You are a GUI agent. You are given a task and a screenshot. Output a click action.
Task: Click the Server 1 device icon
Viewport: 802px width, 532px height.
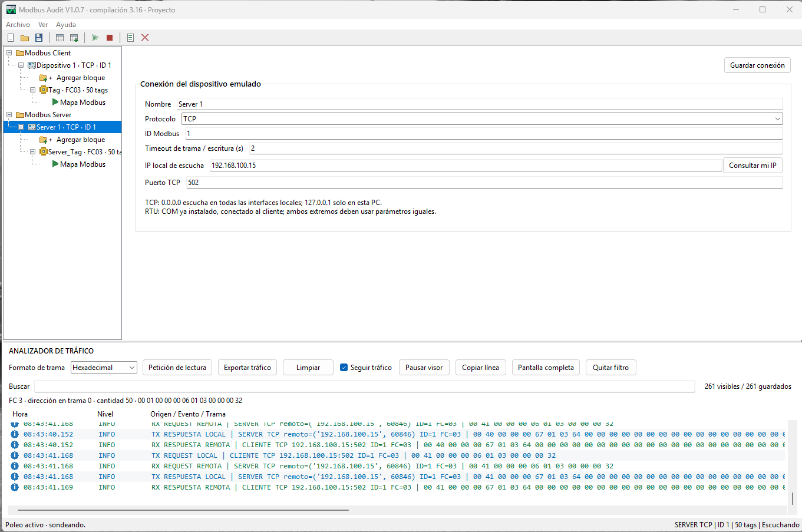click(32, 127)
